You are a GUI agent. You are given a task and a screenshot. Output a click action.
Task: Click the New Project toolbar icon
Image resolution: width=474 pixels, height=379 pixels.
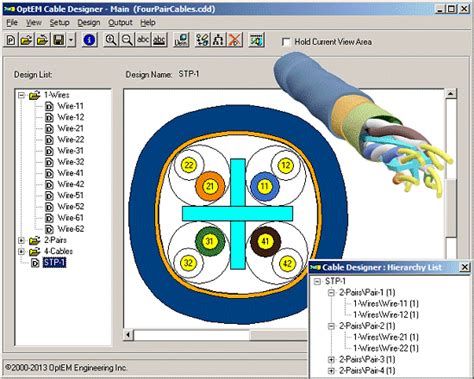pos(11,40)
